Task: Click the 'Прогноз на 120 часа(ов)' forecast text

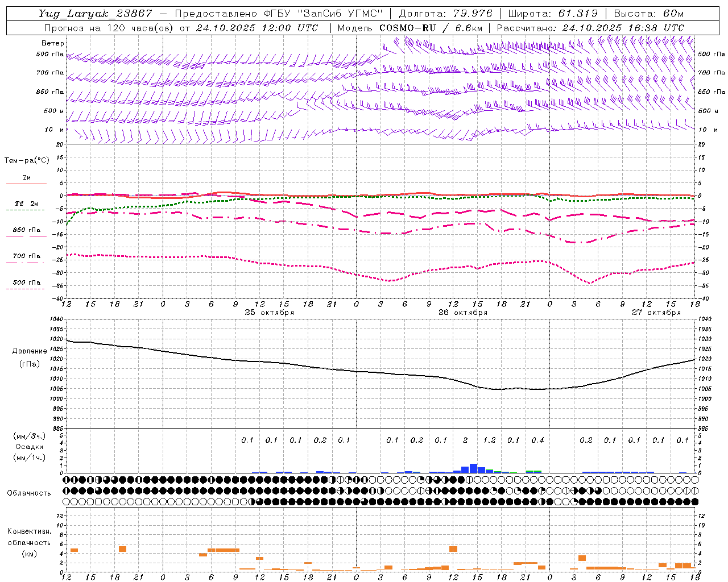Action: (109, 28)
